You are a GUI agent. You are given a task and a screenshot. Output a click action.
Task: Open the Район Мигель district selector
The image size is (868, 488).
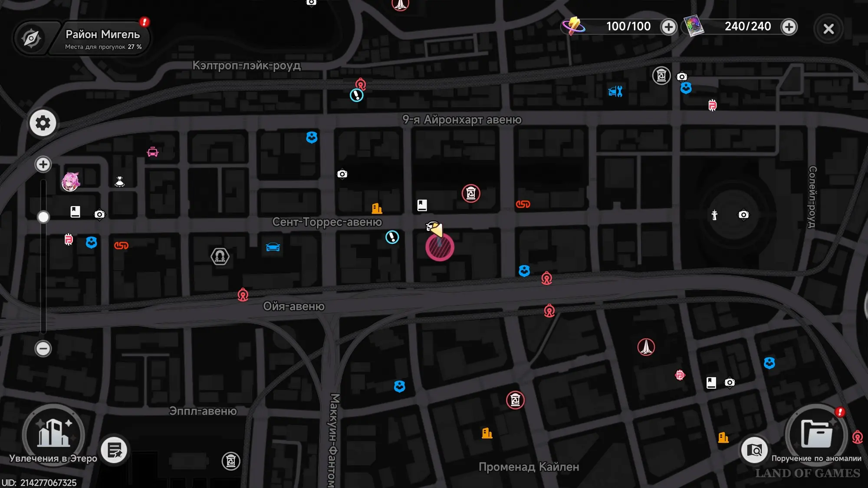(102, 39)
